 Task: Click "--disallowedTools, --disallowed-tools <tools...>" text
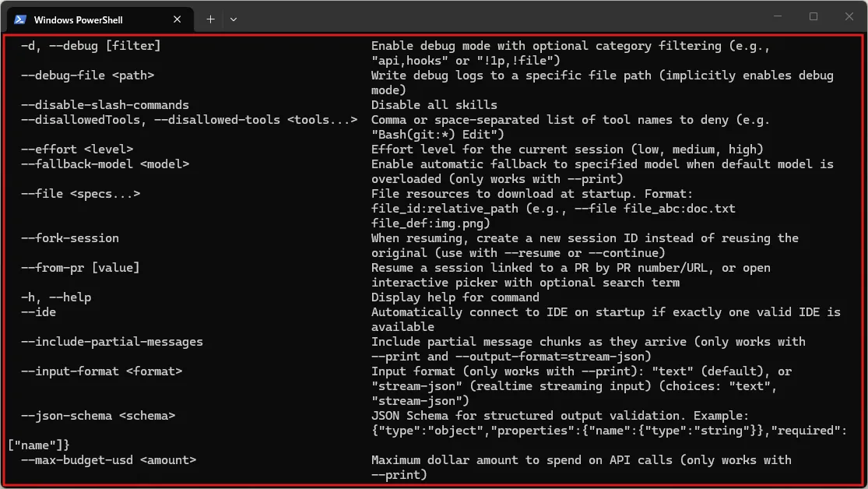coord(189,120)
